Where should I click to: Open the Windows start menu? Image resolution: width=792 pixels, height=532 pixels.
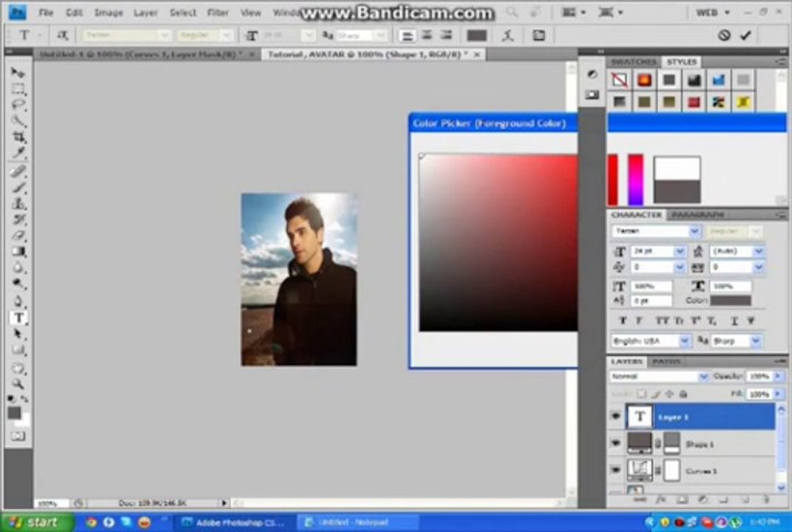tap(36, 522)
